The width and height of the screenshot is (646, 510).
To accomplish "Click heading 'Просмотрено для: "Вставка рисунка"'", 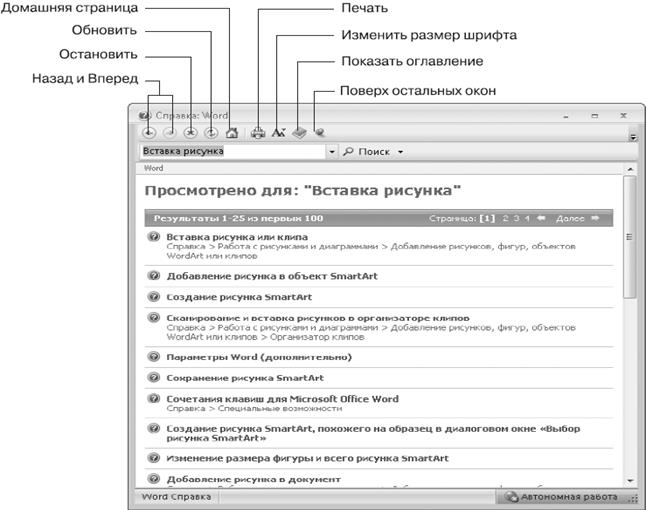I will click(x=303, y=191).
